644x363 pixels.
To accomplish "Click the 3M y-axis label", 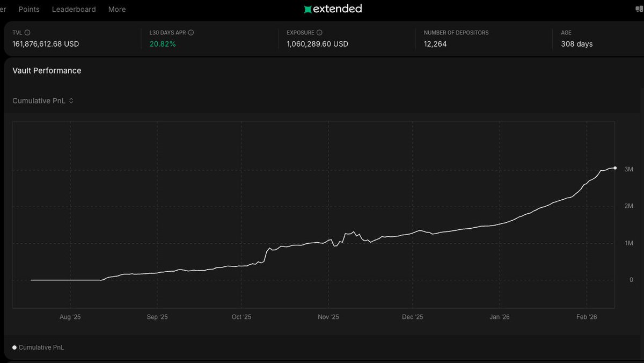I will click(x=629, y=169).
